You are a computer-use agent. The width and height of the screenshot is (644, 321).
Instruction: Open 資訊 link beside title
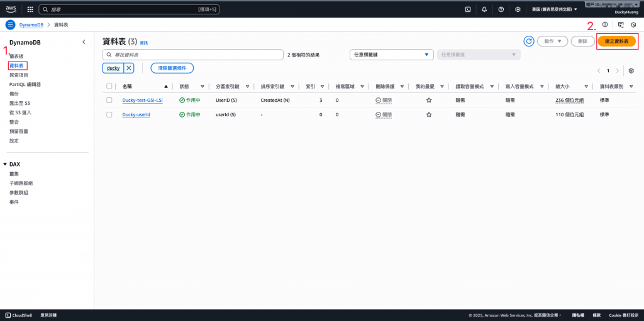(x=144, y=43)
